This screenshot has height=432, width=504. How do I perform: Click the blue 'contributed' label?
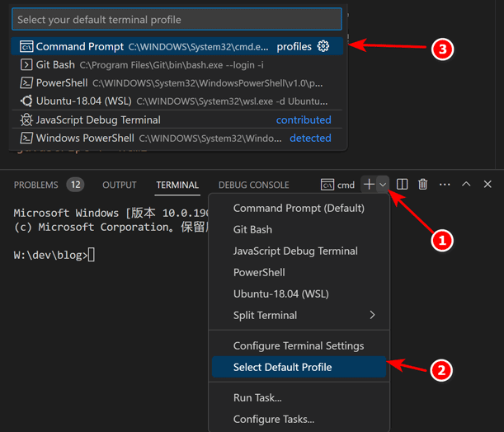click(304, 120)
